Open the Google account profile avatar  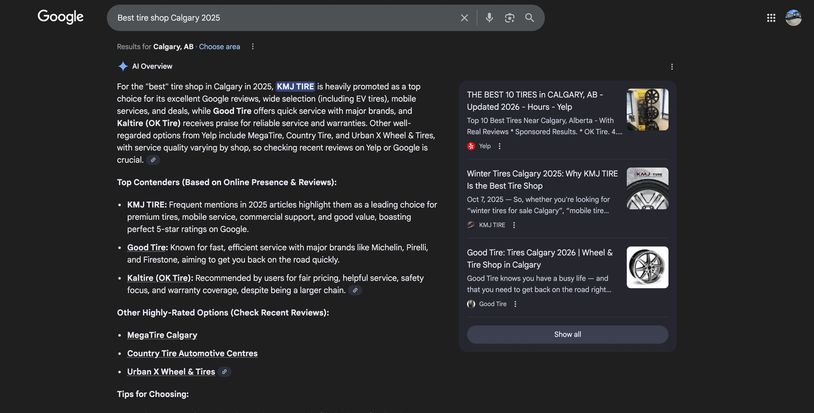tap(793, 18)
